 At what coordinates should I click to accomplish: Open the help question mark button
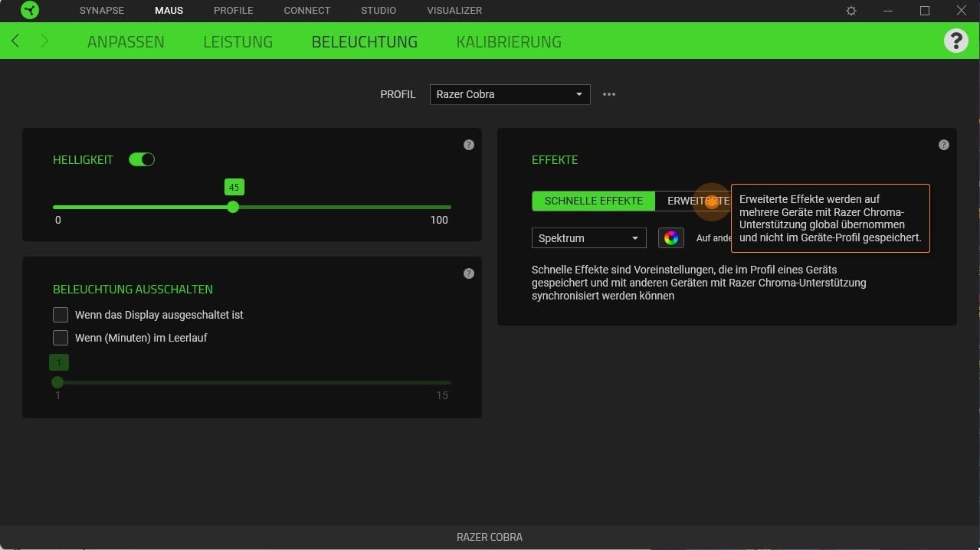(x=955, y=41)
